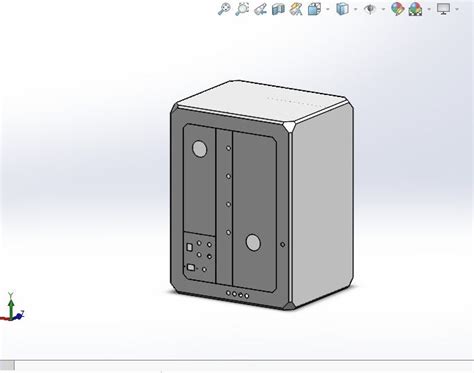Image resolution: width=474 pixels, height=373 pixels.
Task: Click the Apply Scene icon
Action: (415, 9)
